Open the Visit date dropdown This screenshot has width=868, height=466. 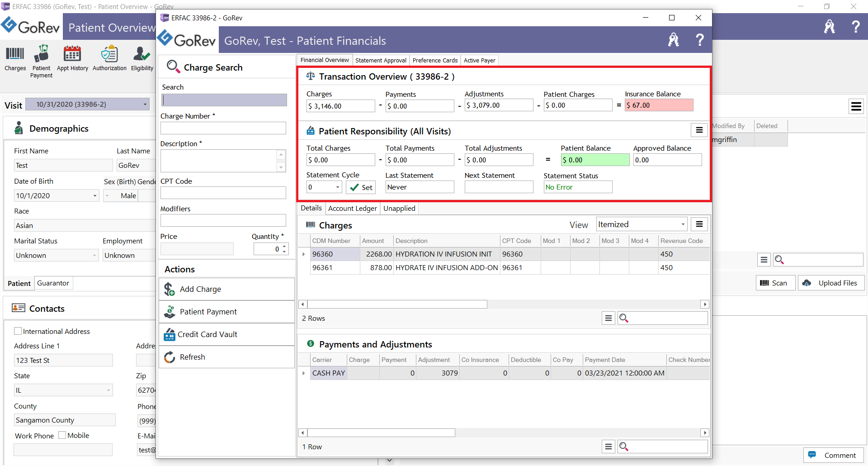point(145,105)
